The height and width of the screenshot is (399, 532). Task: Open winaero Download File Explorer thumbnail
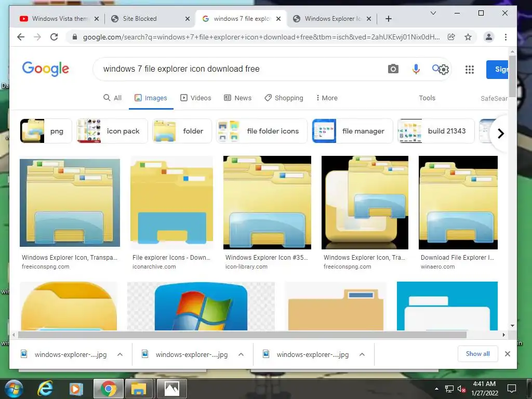coord(458,203)
